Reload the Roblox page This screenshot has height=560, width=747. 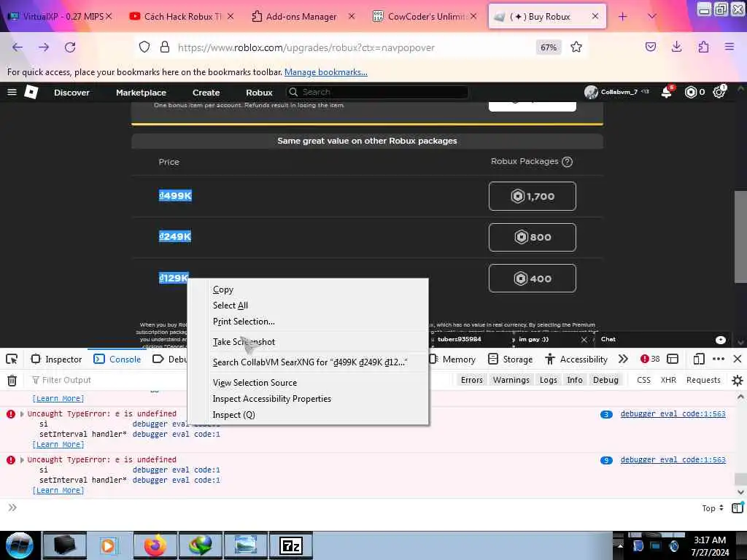pyautogui.click(x=70, y=47)
